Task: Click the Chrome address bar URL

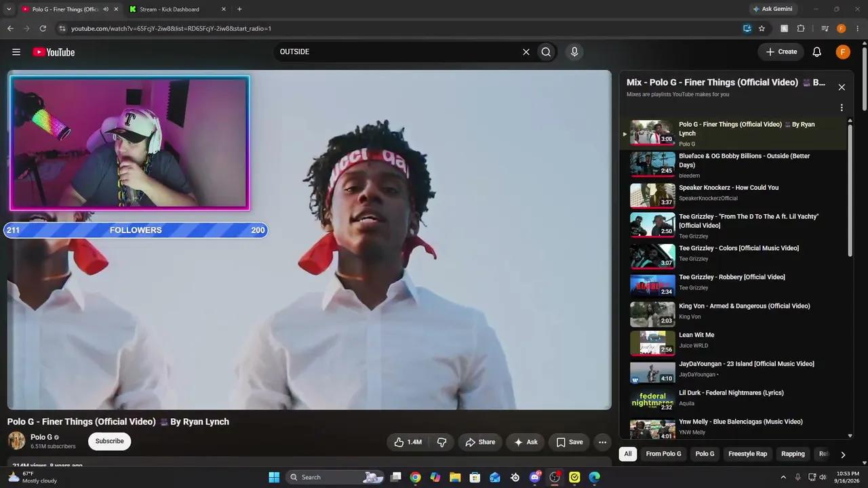Action: (171, 28)
